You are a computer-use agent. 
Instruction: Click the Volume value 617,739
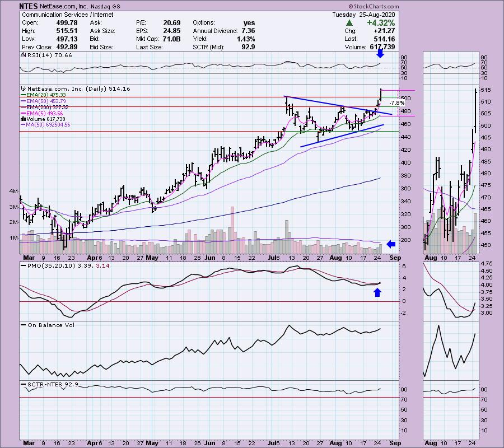(x=381, y=47)
